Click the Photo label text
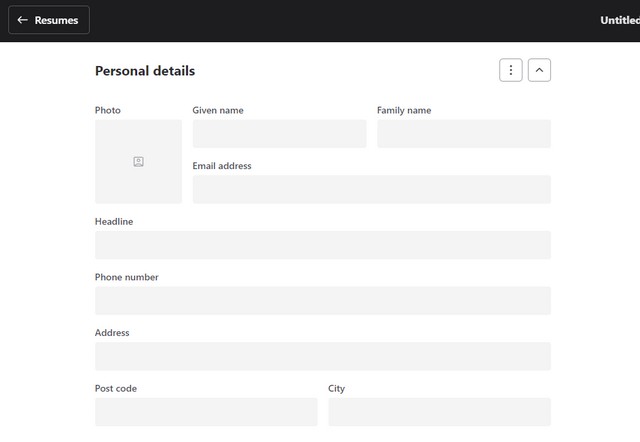This screenshot has height=442, width=640. (x=107, y=110)
